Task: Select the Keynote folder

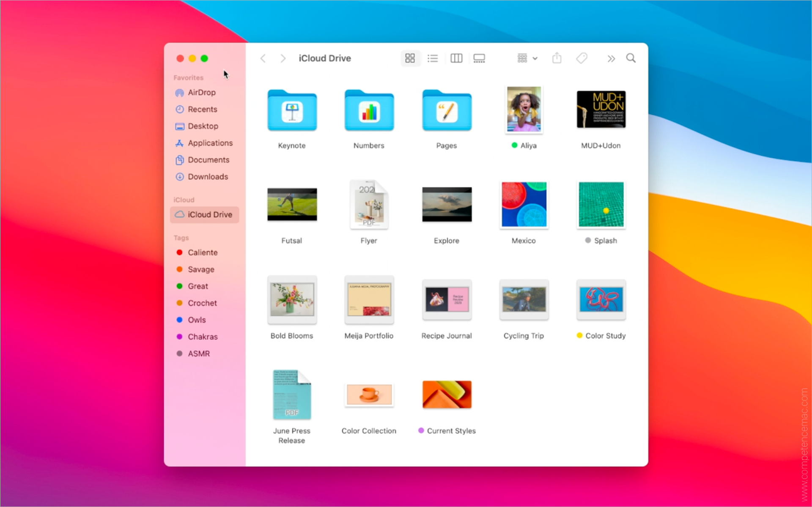Action: point(292,111)
